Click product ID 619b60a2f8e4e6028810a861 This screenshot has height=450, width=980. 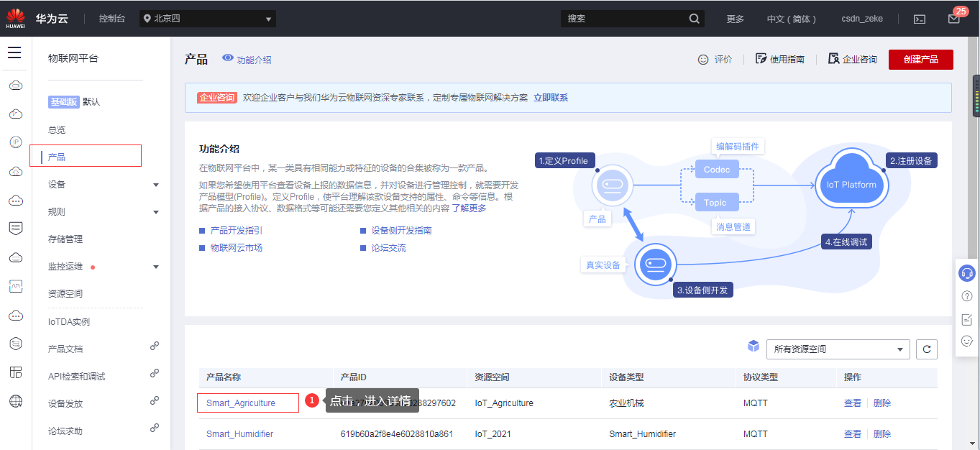397,434
